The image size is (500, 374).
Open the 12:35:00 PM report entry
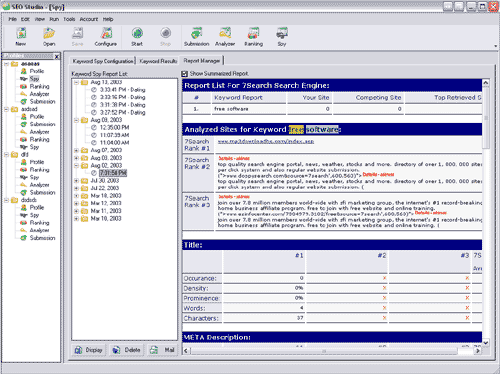[114, 127]
